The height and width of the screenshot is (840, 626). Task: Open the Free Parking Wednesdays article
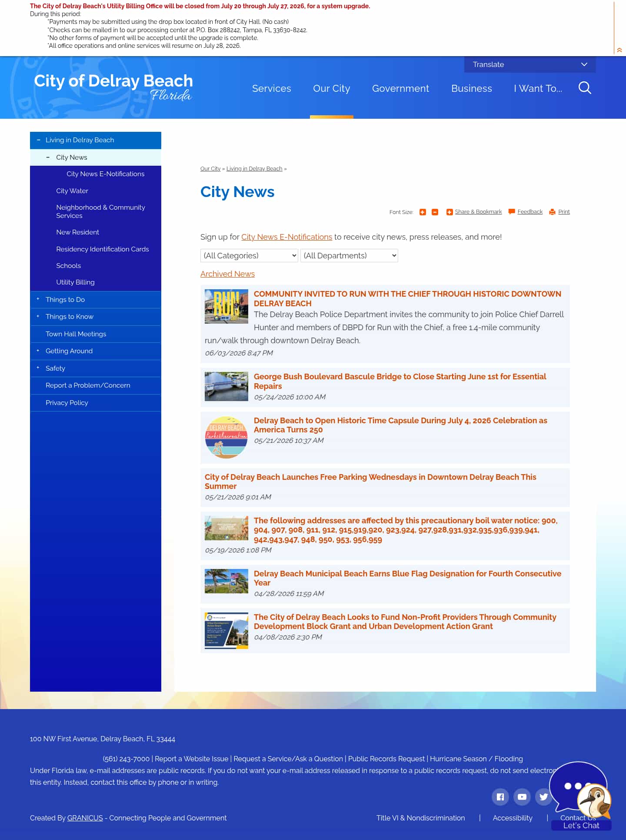point(370,482)
